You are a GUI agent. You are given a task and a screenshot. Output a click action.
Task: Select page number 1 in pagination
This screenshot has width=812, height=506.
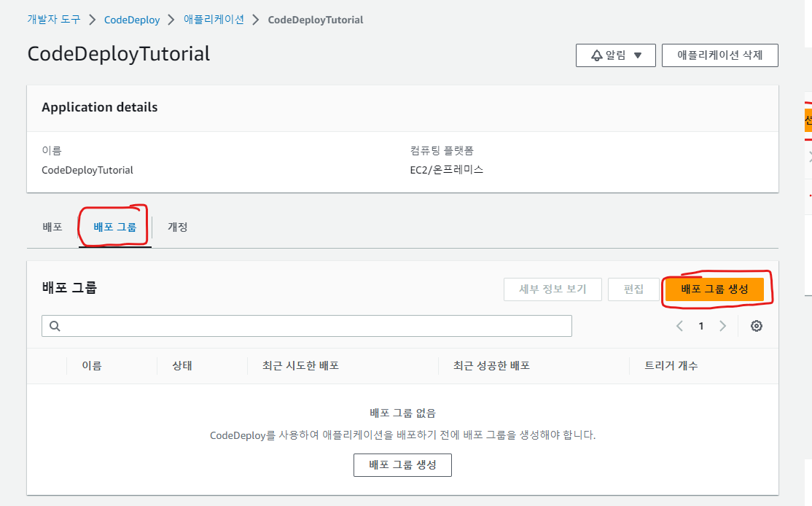coord(701,326)
